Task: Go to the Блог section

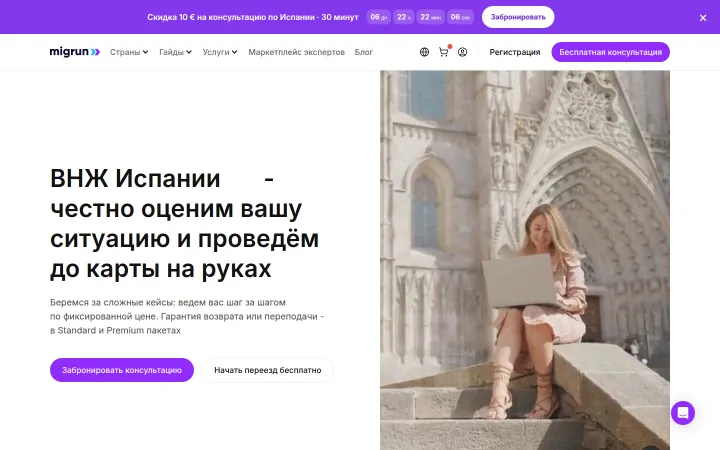Action: (x=364, y=52)
